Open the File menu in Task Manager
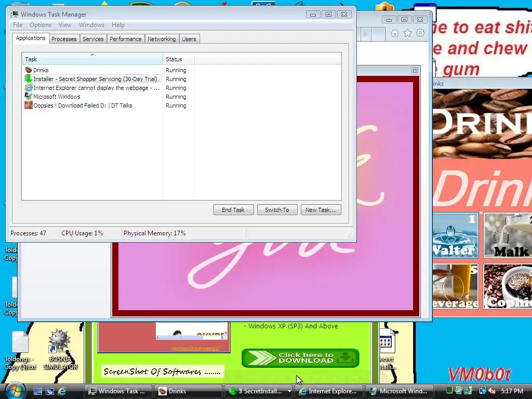The image size is (532, 399). 18,25
